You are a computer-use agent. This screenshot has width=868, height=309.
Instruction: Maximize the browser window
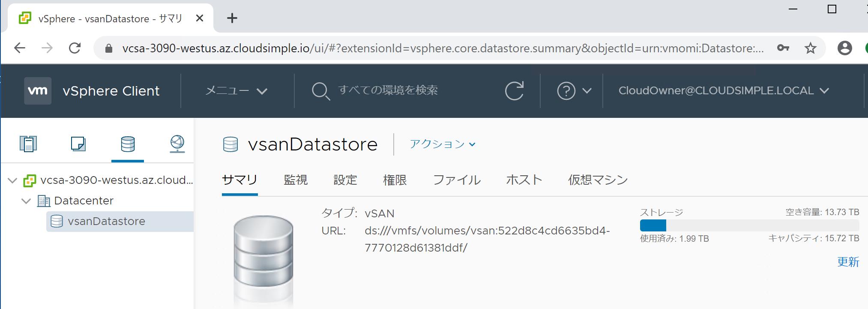pos(832,9)
